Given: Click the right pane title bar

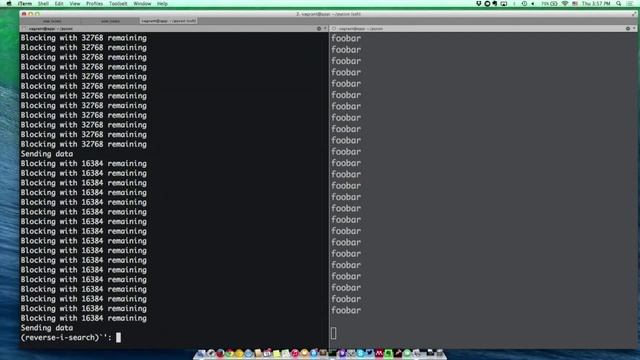Looking at the screenshot, I should pyautogui.click(x=483, y=29).
